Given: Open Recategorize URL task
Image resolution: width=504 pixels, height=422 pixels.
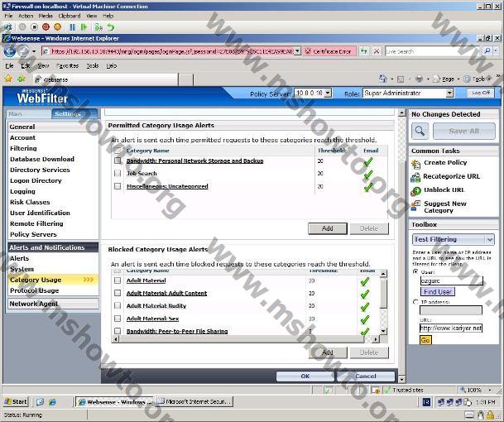Looking at the screenshot, I should [x=451, y=176].
